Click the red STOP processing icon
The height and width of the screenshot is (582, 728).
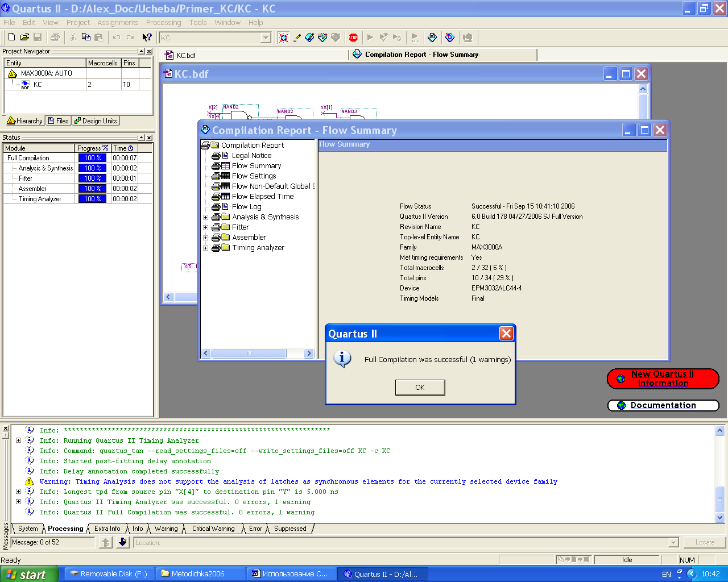click(x=353, y=38)
